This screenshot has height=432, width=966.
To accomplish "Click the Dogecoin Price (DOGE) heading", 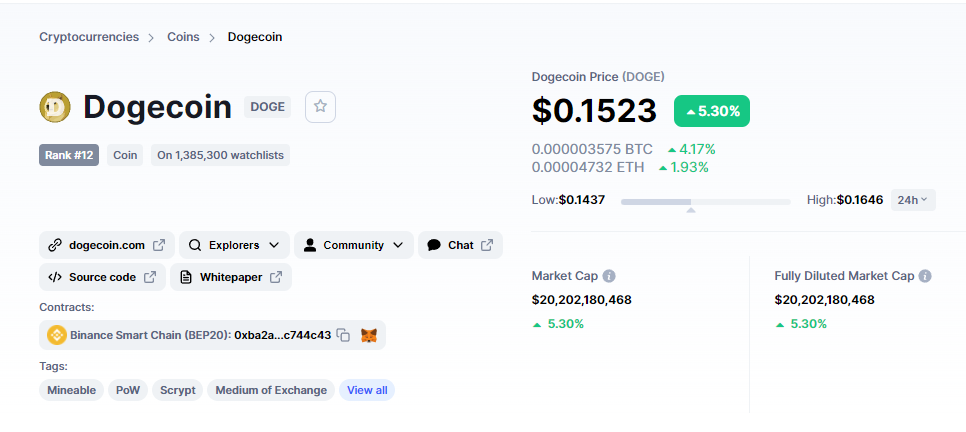I will [598, 77].
